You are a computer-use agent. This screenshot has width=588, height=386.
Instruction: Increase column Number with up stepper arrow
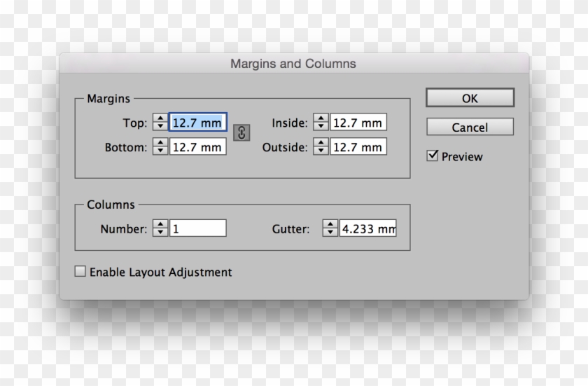(160, 224)
